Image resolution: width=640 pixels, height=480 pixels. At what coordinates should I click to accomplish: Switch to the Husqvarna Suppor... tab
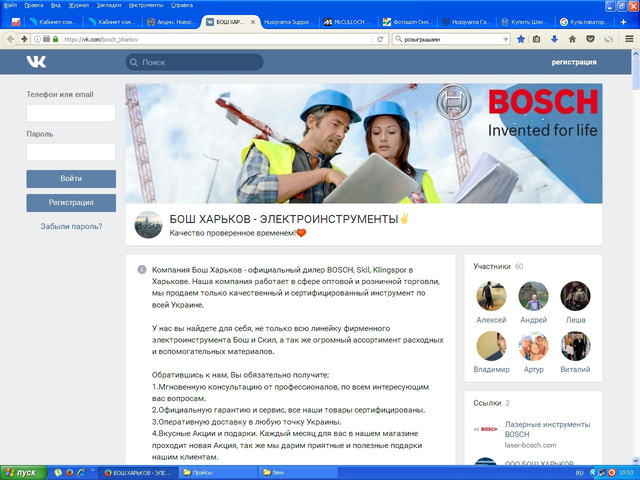pyautogui.click(x=288, y=22)
